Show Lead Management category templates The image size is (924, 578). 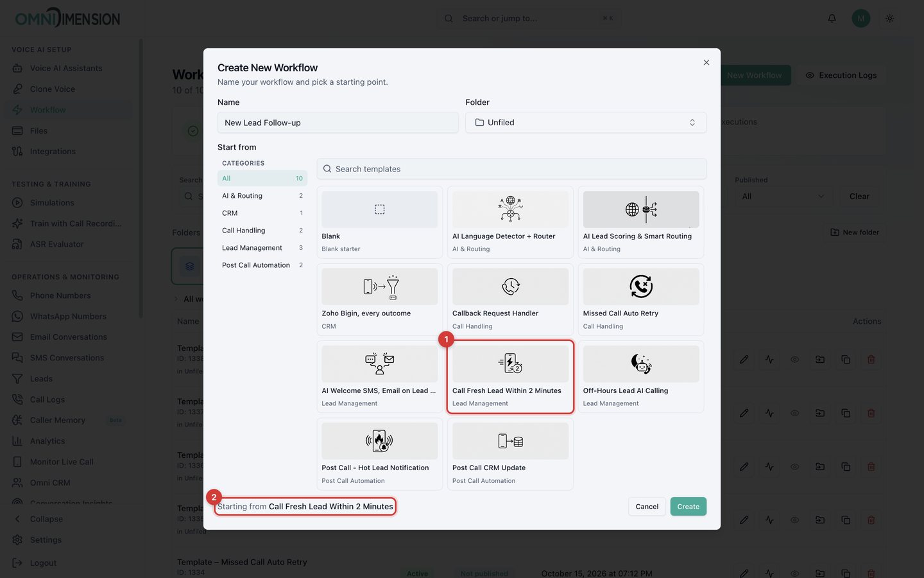tap(262, 248)
